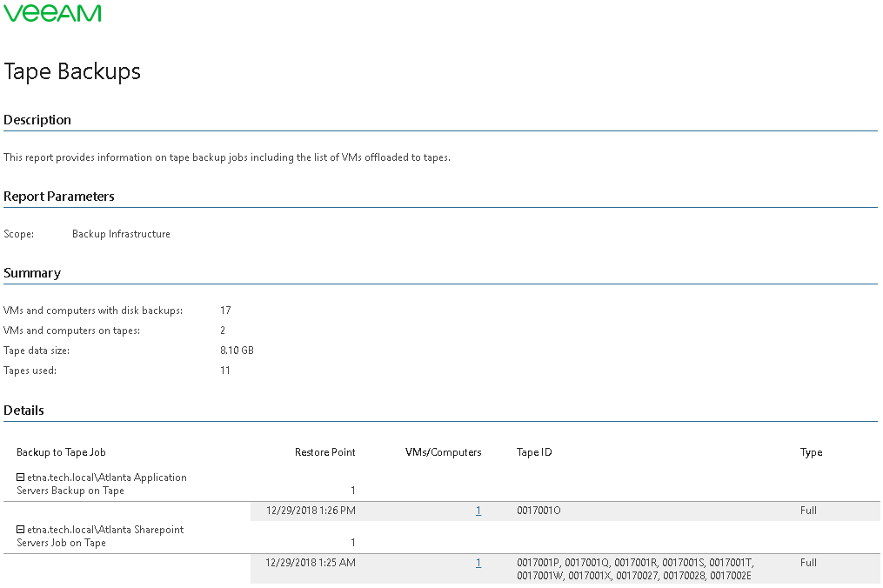Select the Tape Backups report title
The image size is (883, 588).
coord(72,71)
